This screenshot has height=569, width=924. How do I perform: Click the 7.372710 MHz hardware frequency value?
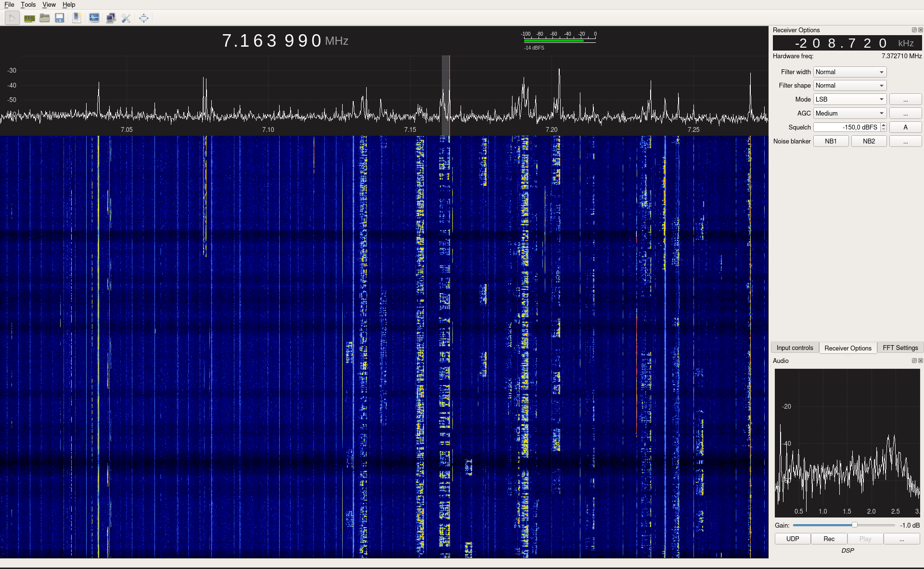pyautogui.click(x=901, y=56)
